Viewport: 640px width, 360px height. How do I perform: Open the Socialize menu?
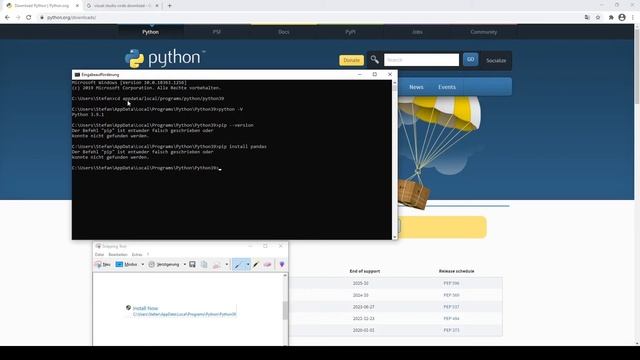pos(496,60)
